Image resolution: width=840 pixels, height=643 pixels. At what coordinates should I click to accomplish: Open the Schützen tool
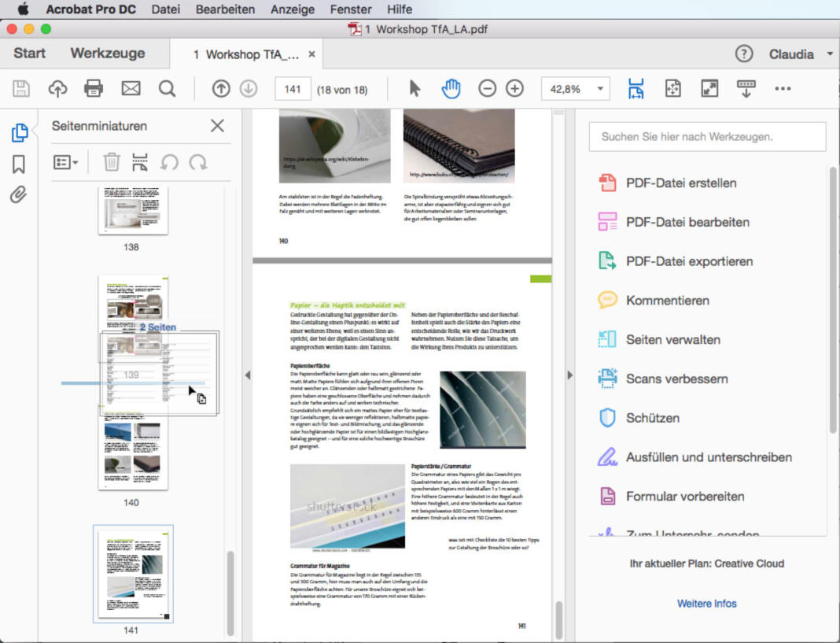(638, 418)
